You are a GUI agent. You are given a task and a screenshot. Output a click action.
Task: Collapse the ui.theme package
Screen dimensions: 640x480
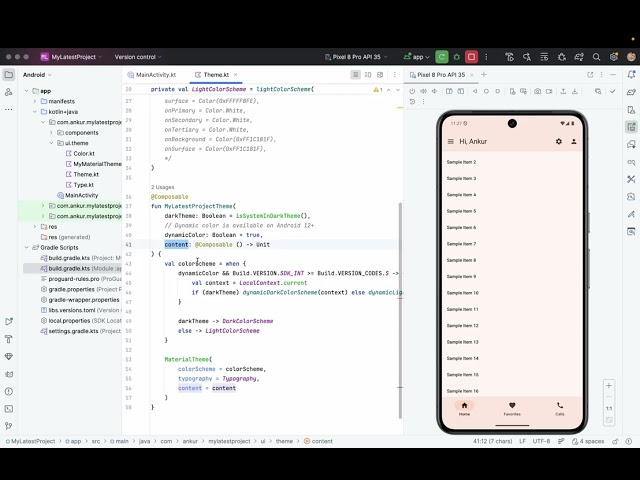click(51, 143)
